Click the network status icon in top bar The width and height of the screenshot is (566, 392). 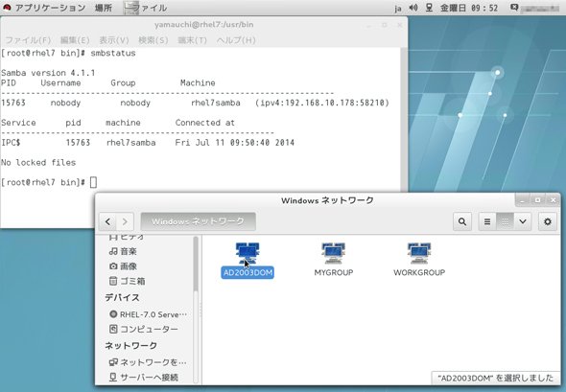point(429,8)
